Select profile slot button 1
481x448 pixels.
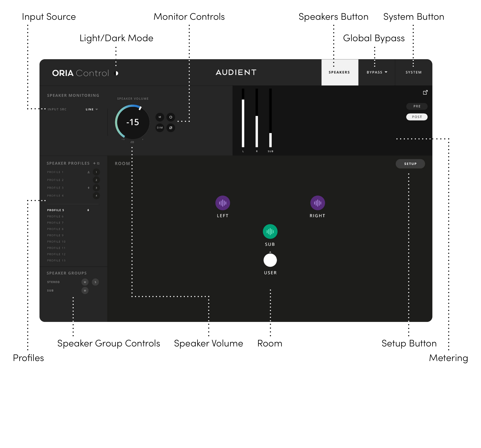click(x=96, y=172)
